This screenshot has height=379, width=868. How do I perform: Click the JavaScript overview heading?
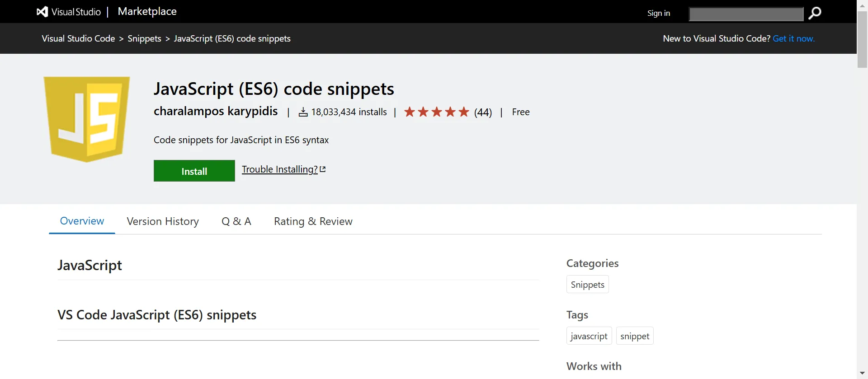tap(90, 265)
